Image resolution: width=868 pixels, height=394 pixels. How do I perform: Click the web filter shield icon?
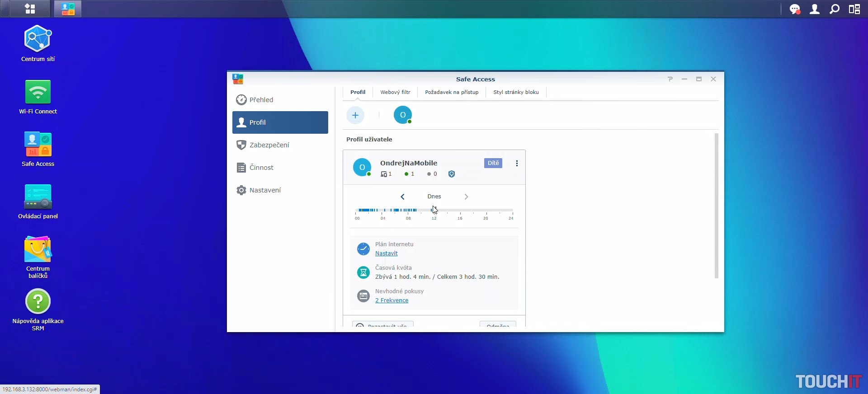(451, 174)
